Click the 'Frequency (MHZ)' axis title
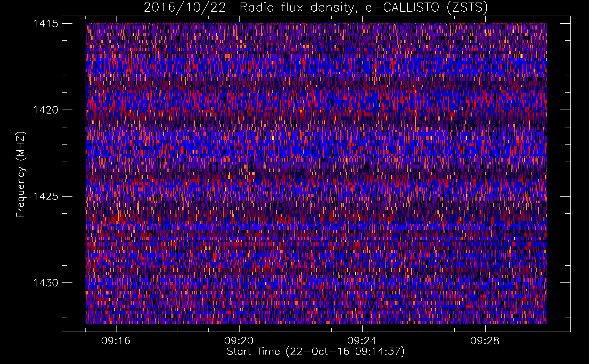 coord(21,175)
